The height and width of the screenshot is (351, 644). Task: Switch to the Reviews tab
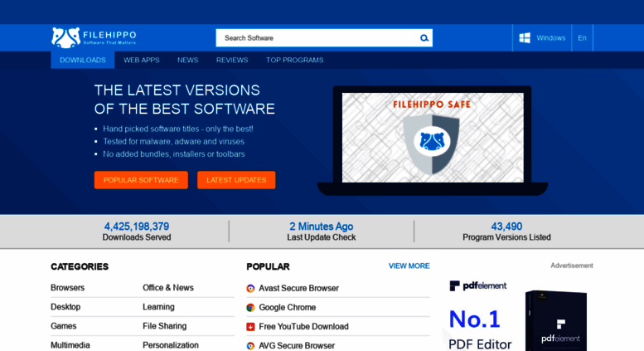coord(232,60)
